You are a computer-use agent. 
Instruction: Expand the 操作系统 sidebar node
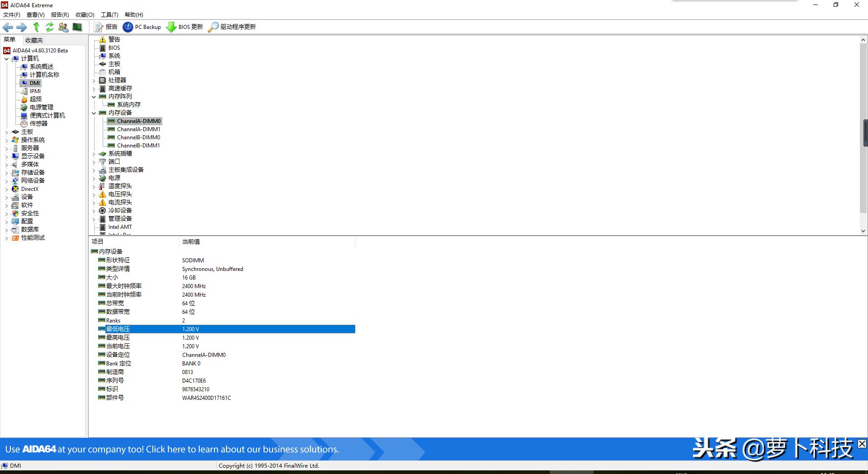(6, 140)
